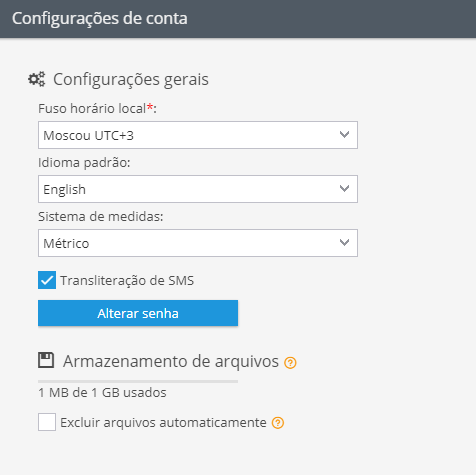This screenshot has width=476, height=475.
Task: Enable Excluir arquivos automaticamente checkbox
Action: tap(47, 422)
